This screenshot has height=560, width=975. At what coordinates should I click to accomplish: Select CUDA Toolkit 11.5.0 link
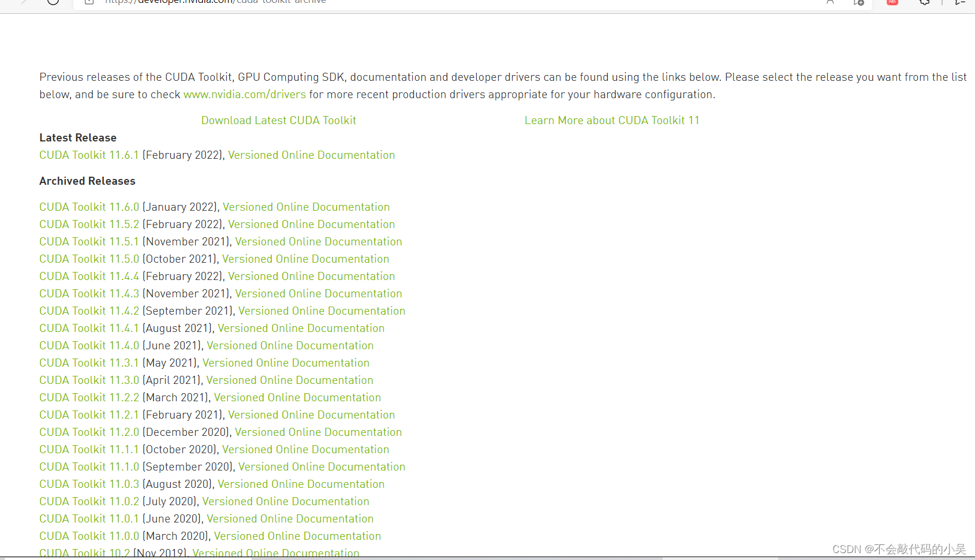pos(89,259)
